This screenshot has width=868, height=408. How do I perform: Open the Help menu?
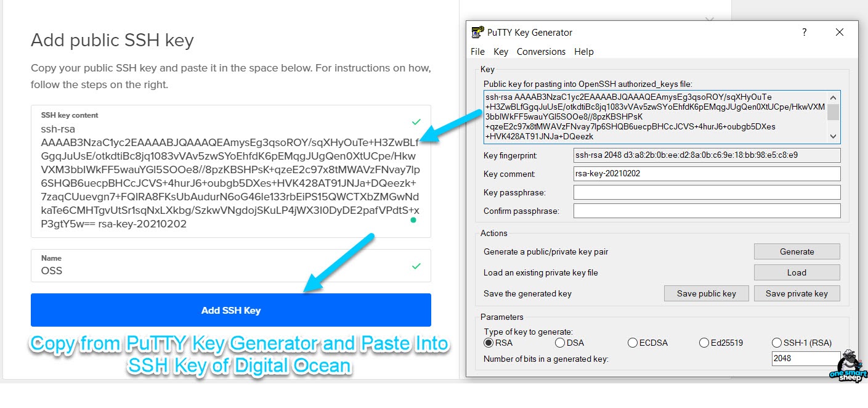pos(583,52)
